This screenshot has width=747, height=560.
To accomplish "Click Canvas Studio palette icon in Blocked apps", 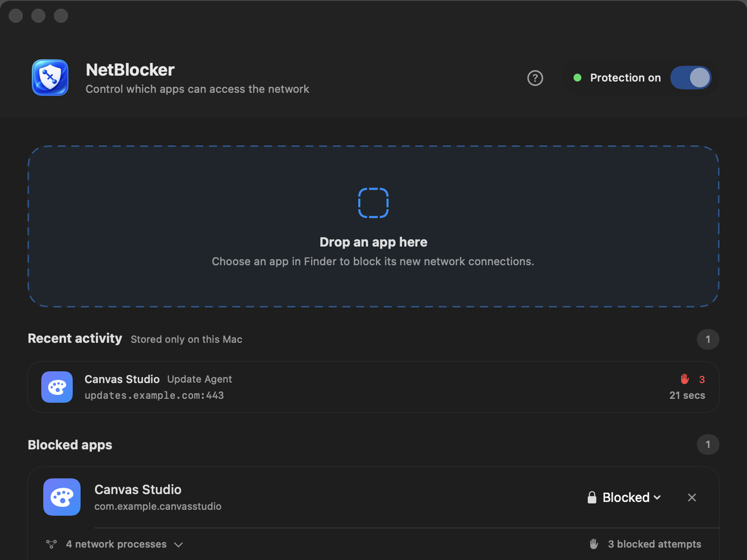I will 62,497.
